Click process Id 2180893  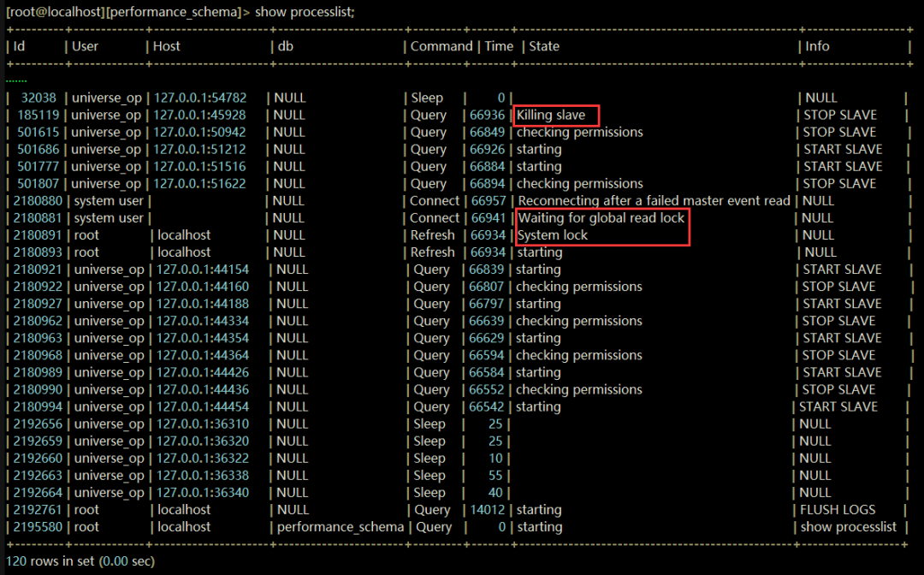[38, 252]
